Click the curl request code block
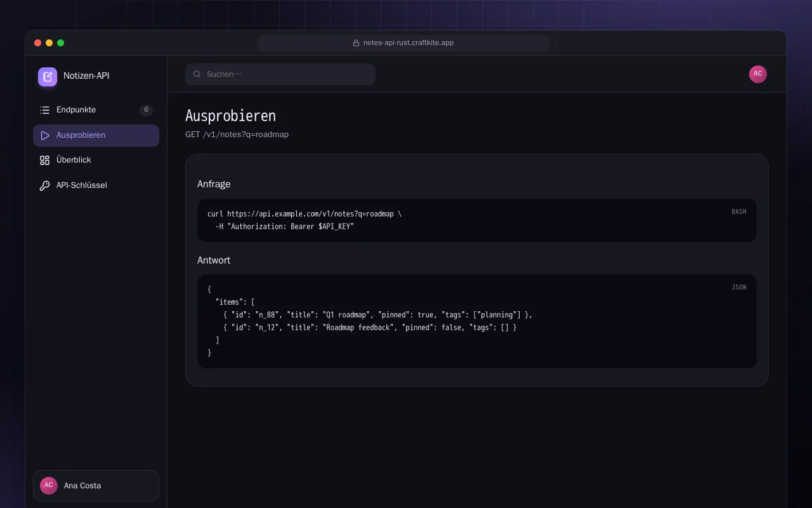The image size is (812, 508). coord(477,220)
